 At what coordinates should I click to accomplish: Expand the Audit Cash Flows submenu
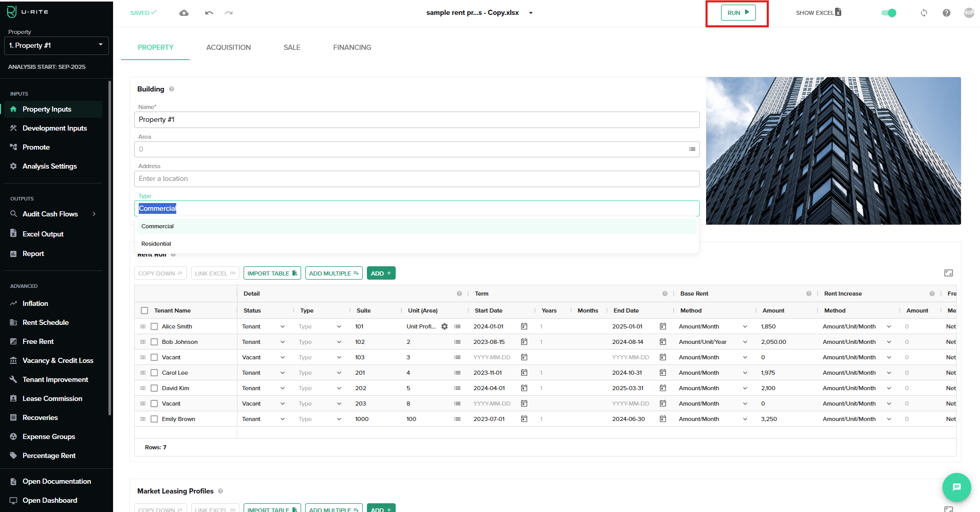tap(94, 214)
